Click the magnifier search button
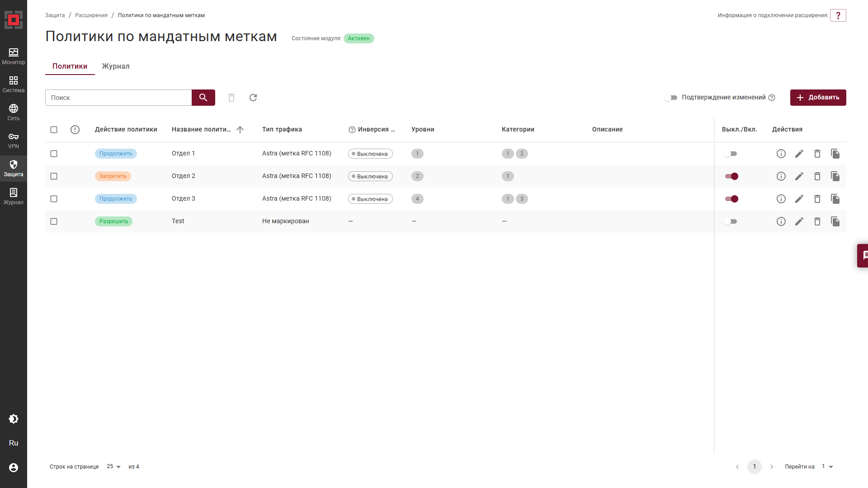This screenshot has height=488, width=868. point(203,98)
